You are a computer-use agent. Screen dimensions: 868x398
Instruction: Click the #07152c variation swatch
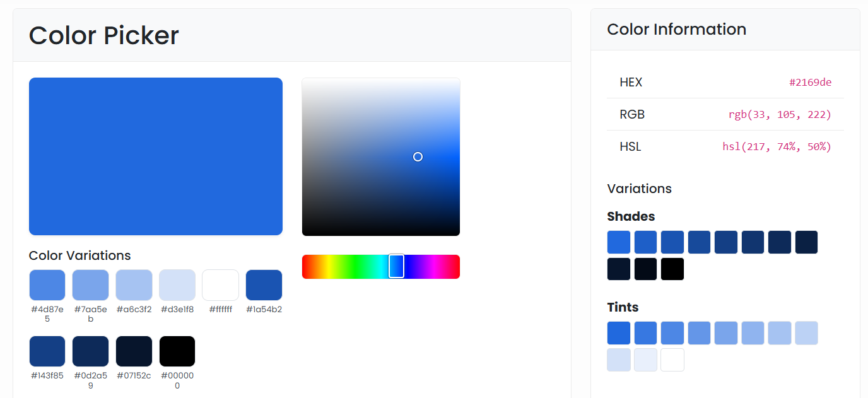pyautogui.click(x=134, y=351)
